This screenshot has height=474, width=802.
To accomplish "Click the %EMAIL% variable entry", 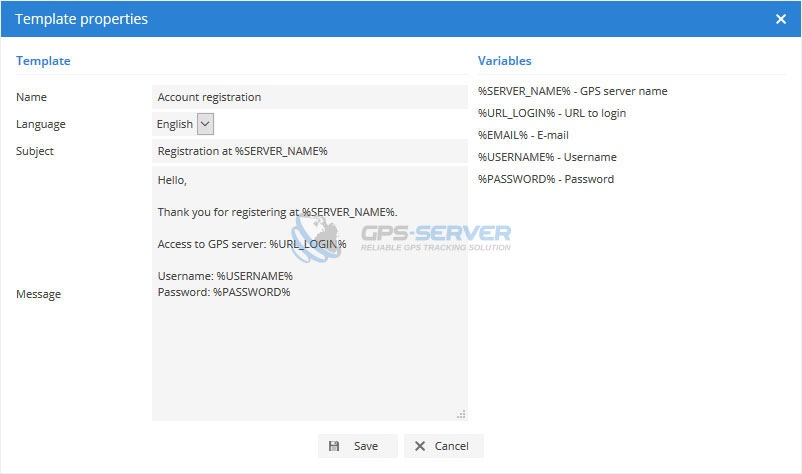I will [x=523, y=135].
